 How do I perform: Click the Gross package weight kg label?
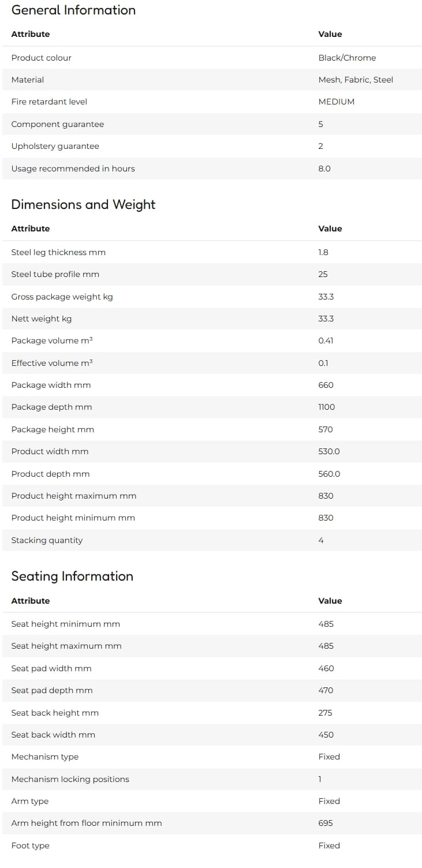(62, 297)
